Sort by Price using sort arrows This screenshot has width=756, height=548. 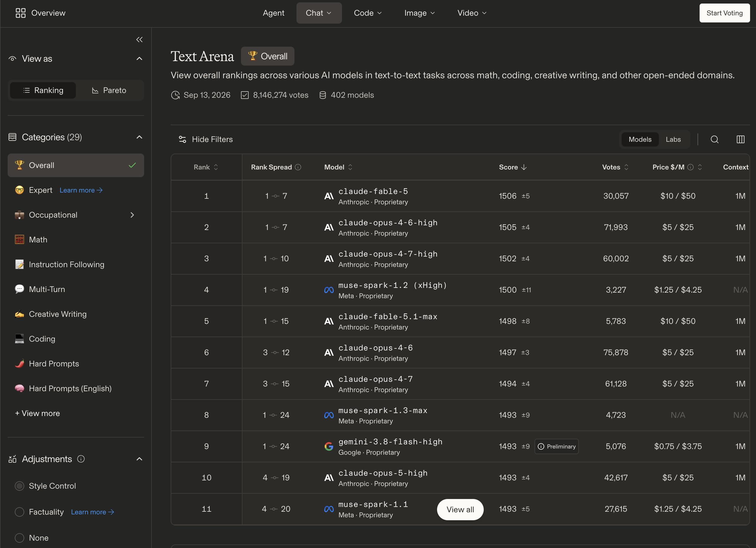(700, 167)
